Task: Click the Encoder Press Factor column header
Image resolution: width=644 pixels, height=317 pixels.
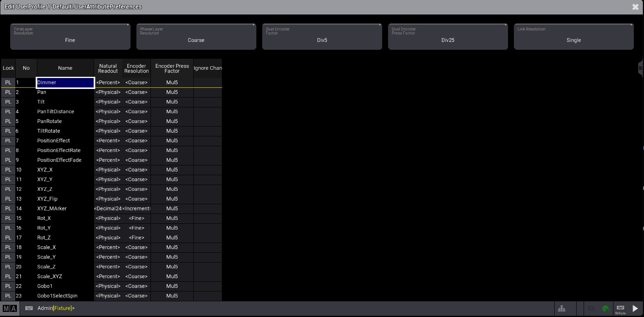Action: (172, 69)
